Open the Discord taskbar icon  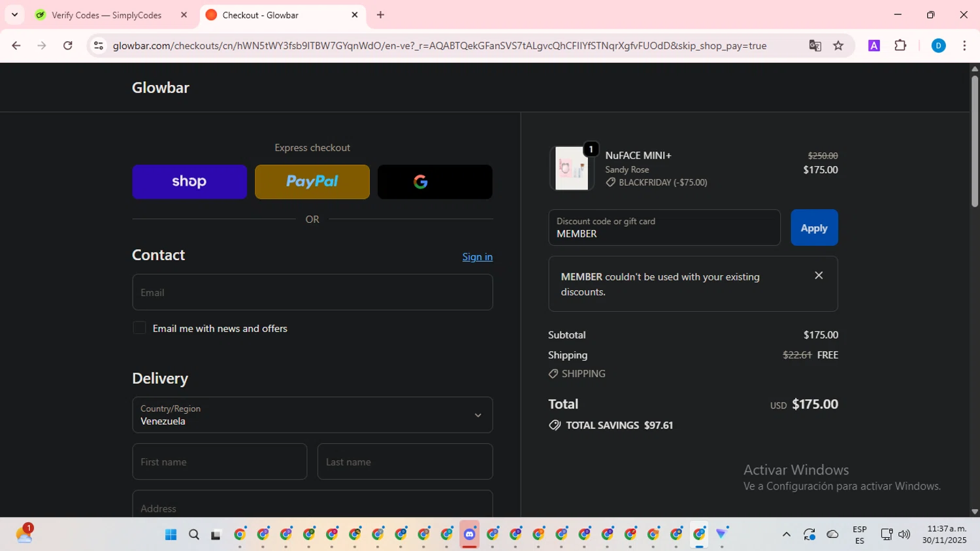[x=470, y=535]
